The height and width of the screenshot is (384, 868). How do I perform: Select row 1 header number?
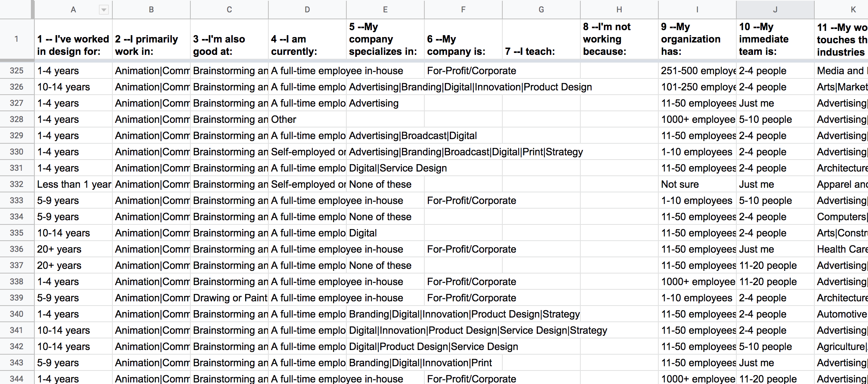17,39
